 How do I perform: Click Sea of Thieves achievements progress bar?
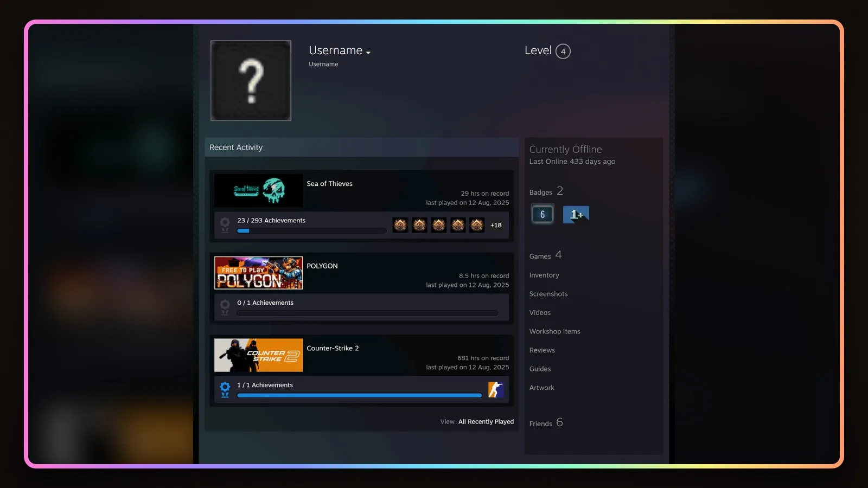[311, 231]
